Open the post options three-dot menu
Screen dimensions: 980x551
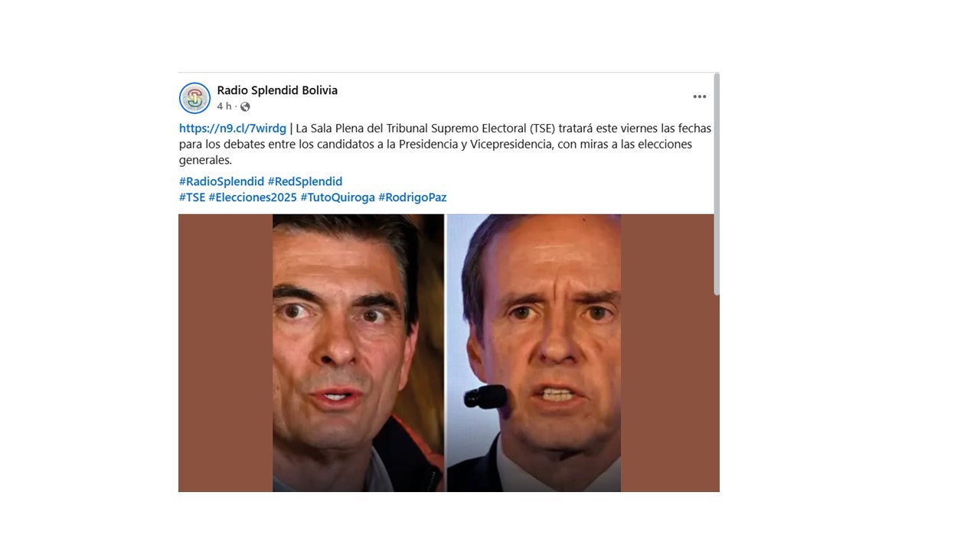[699, 96]
